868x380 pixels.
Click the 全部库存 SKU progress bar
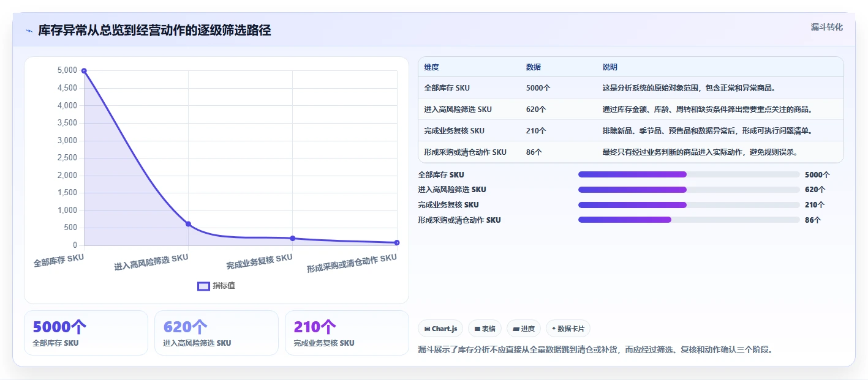point(689,174)
